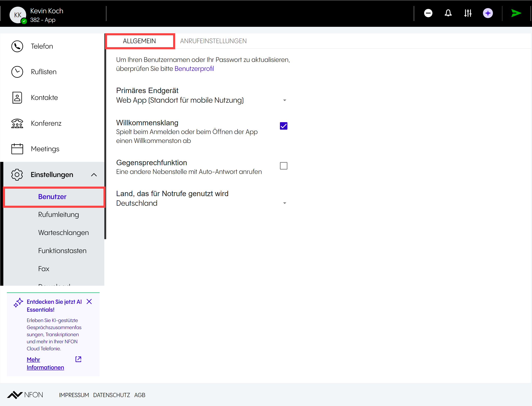Open the Konferenz conference icon
Image resolution: width=532 pixels, height=406 pixels.
click(17, 123)
